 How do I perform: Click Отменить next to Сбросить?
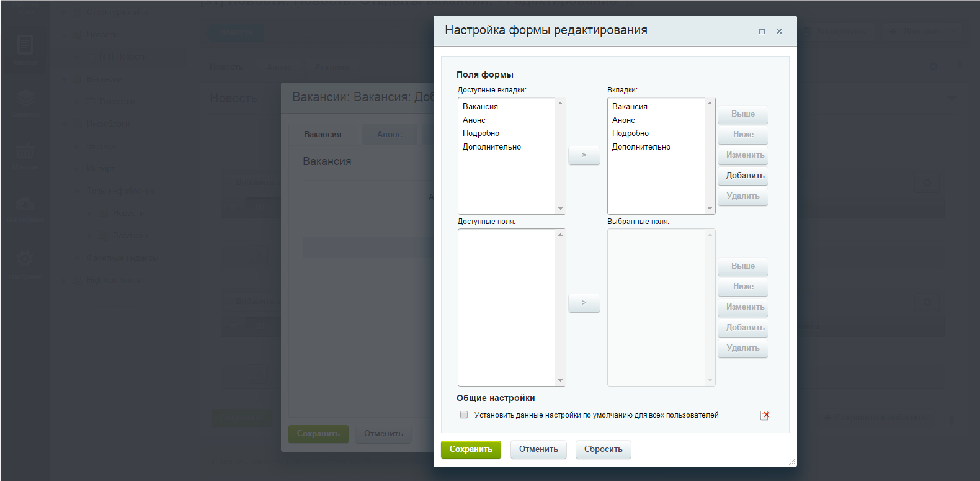click(538, 449)
